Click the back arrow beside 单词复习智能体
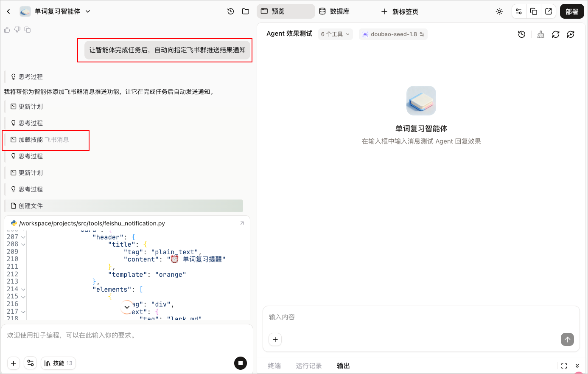 pos(8,11)
